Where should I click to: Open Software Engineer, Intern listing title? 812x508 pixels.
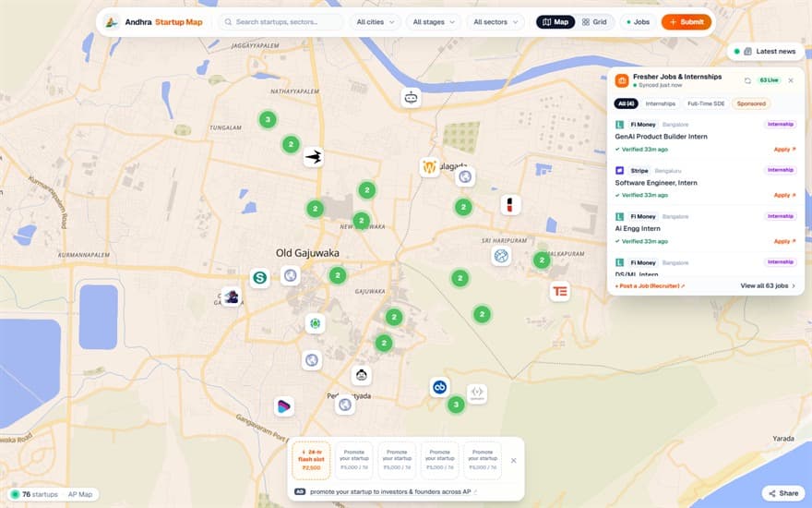coord(656,183)
